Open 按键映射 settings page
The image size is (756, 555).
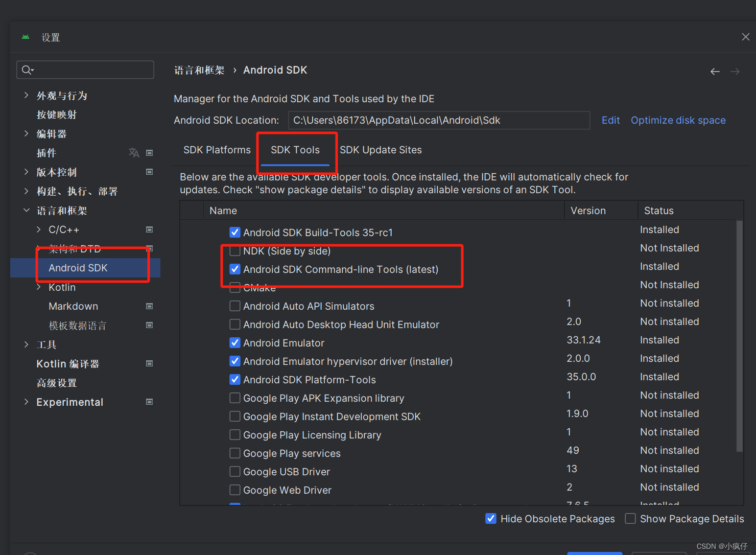57,114
